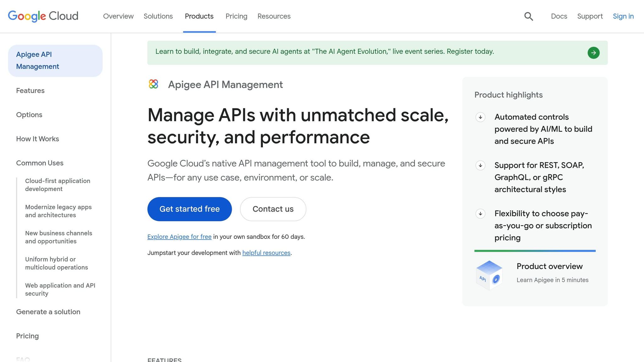Open the Explore Apigee for free link
The width and height of the screenshot is (644, 362).
[x=179, y=236]
